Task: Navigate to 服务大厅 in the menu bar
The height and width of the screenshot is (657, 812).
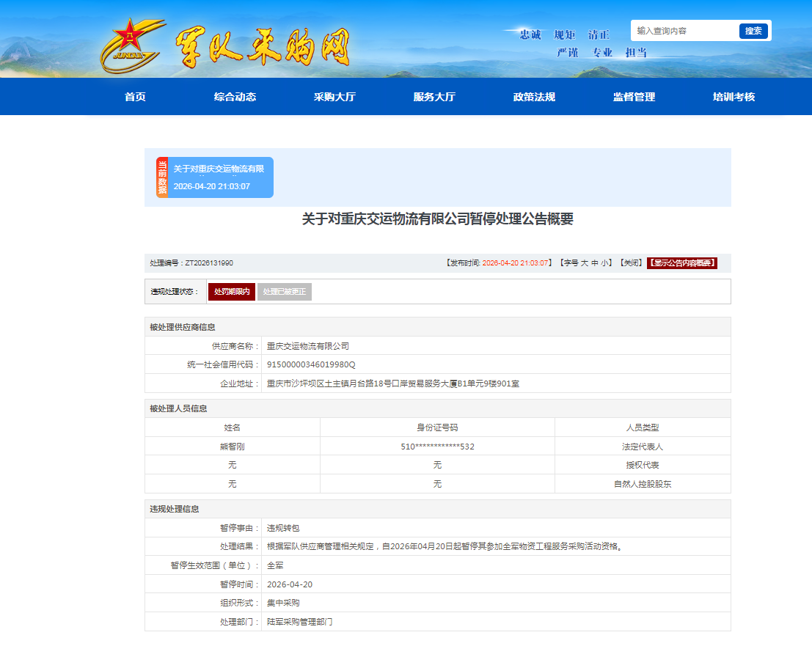Action: (x=434, y=97)
